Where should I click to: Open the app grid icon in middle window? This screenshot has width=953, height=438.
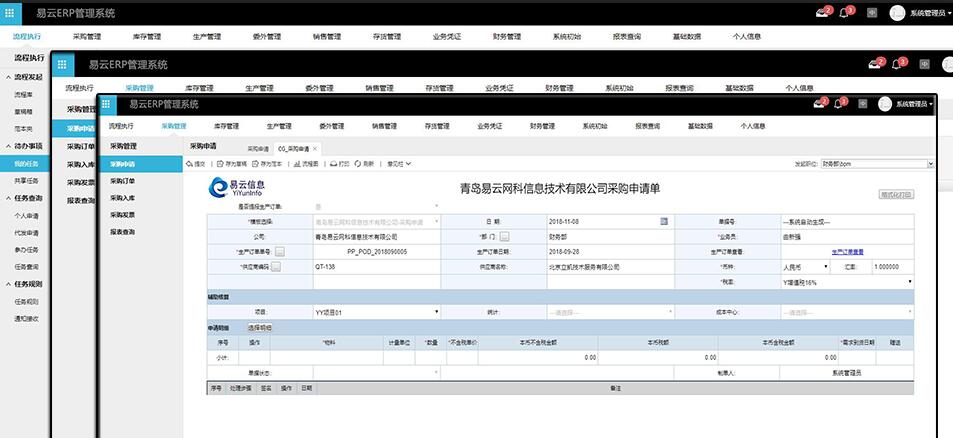[x=63, y=64]
